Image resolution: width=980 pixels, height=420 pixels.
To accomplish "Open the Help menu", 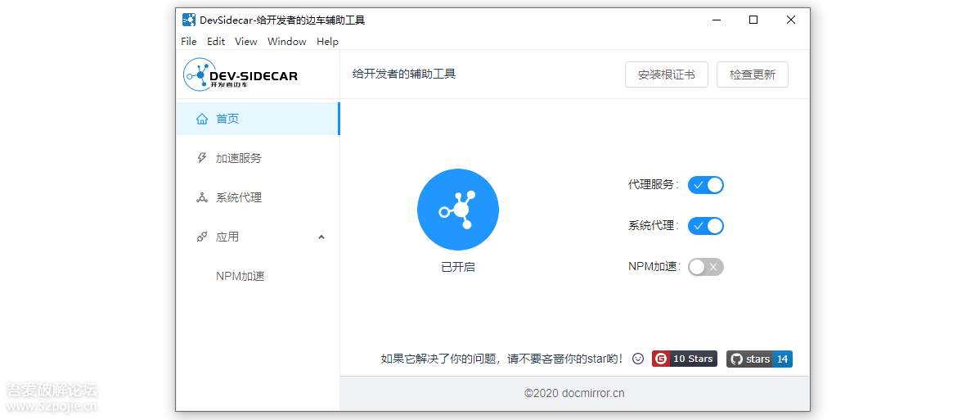I will coord(327,41).
